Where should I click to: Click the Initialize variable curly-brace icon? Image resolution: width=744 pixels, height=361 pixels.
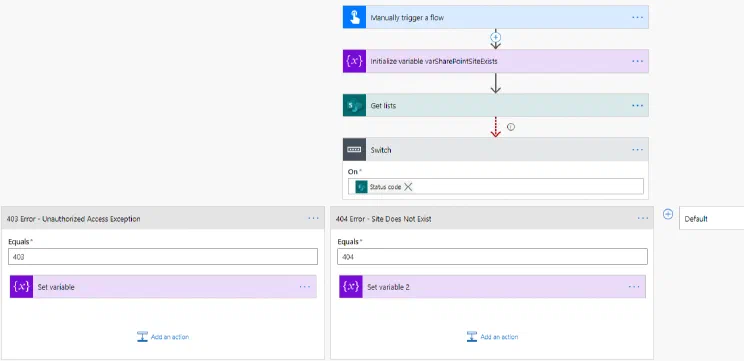tap(354, 61)
